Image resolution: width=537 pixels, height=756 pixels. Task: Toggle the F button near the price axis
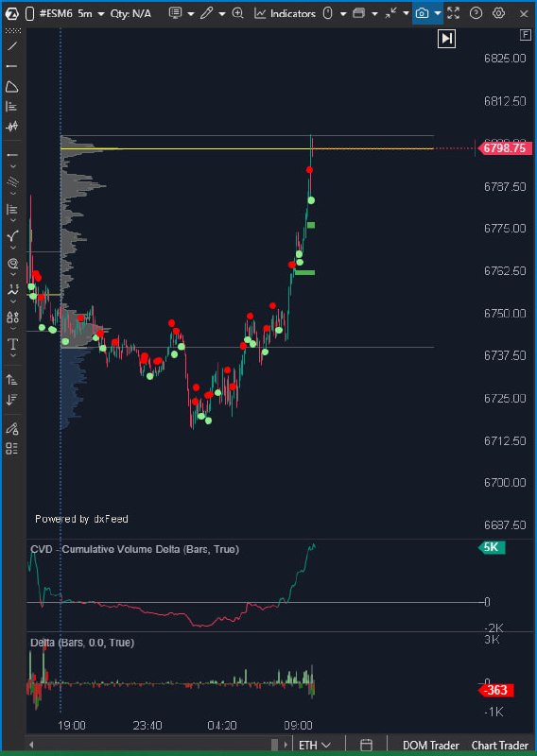pyautogui.click(x=525, y=35)
